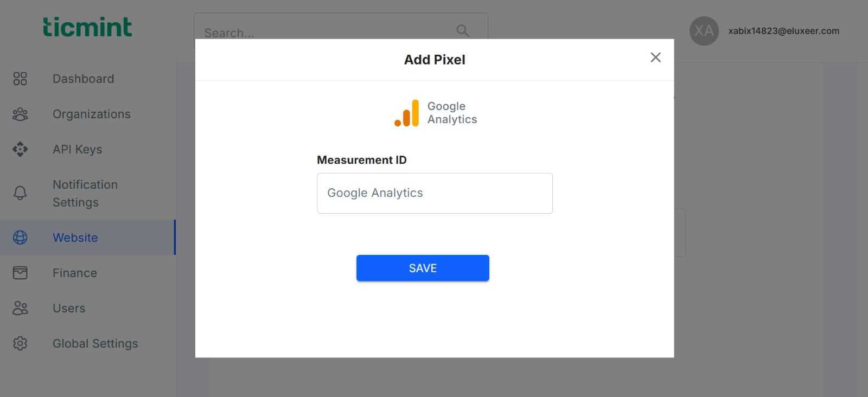The height and width of the screenshot is (397, 868).
Task: Open the Dashboard menu item
Action: pos(88,79)
